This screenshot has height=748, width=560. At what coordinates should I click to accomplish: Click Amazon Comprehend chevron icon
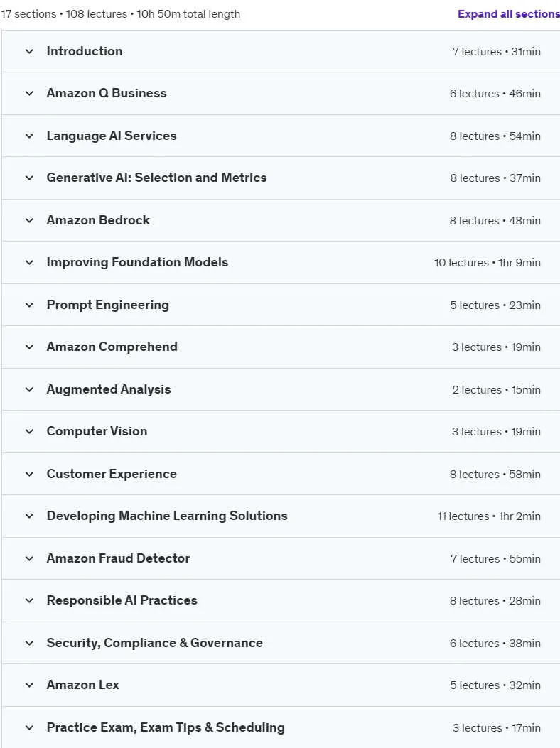pos(30,347)
